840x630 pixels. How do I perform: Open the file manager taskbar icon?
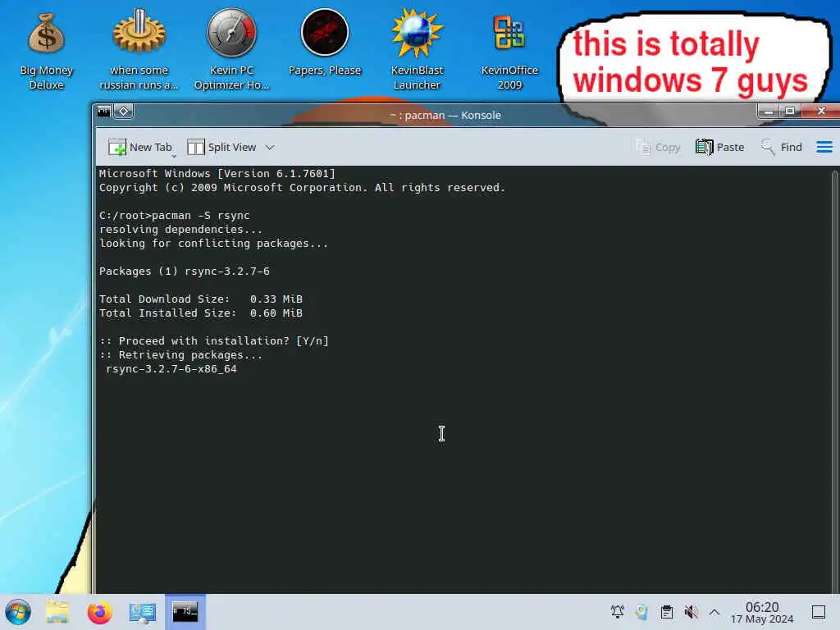coord(57,612)
